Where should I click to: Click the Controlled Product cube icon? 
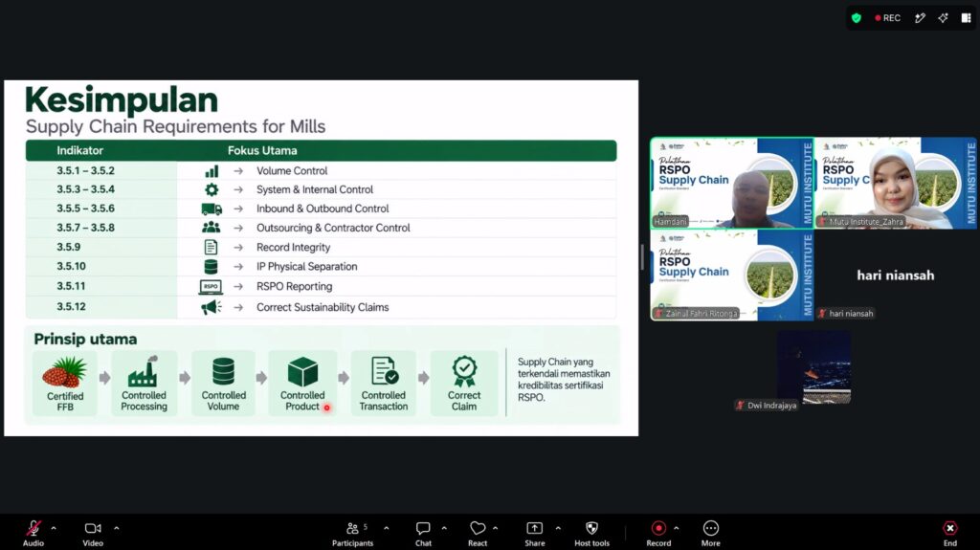pos(302,371)
